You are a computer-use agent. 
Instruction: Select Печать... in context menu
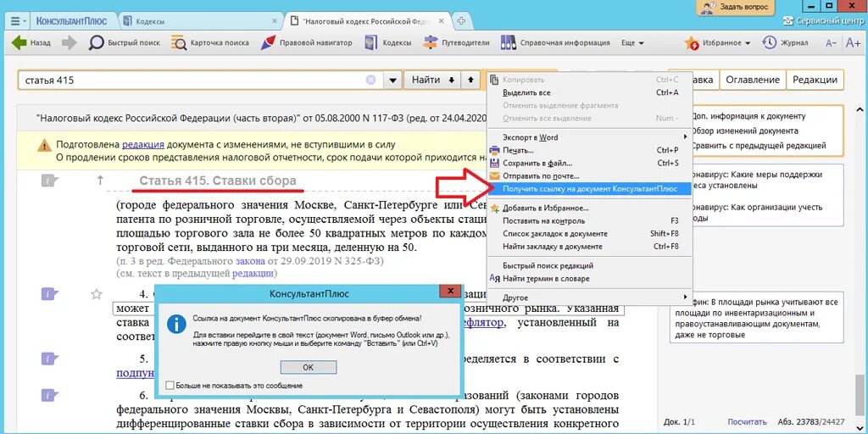coord(590,150)
